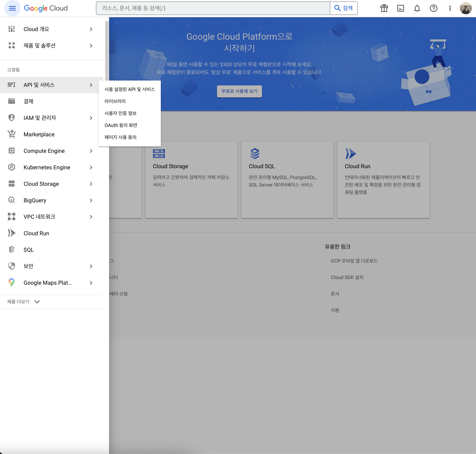Open the notifications bell
476x454 pixels.
[x=417, y=8]
